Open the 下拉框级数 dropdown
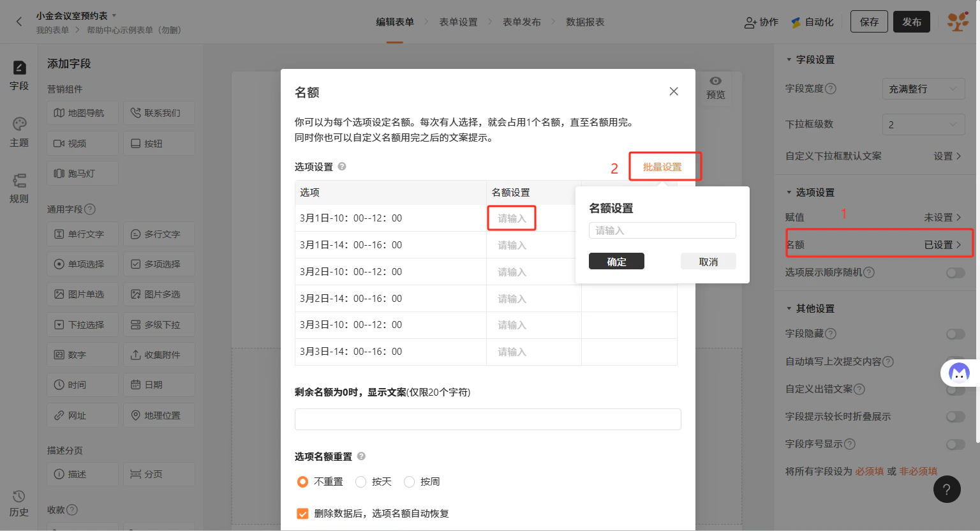Image resolution: width=980 pixels, height=531 pixels. pos(923,124)
